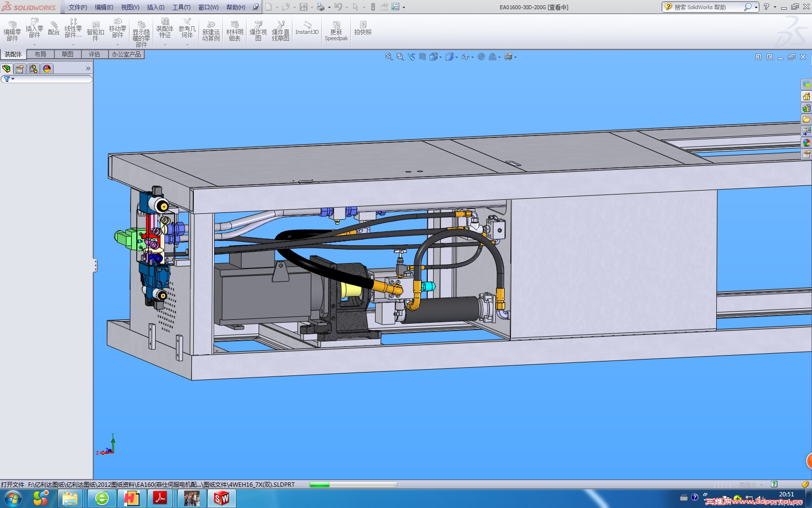The image size is (812, 508).
Task: Click the New document icon
Action: (269, 7)
